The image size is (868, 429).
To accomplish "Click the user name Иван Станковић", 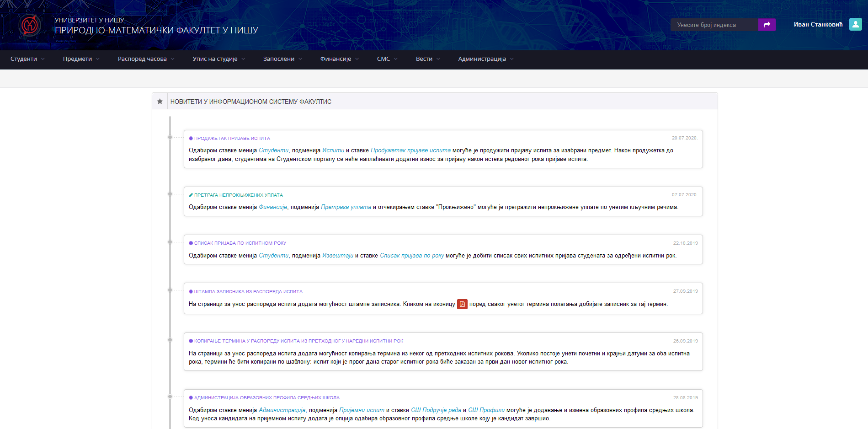I will (x=818, y=25).
